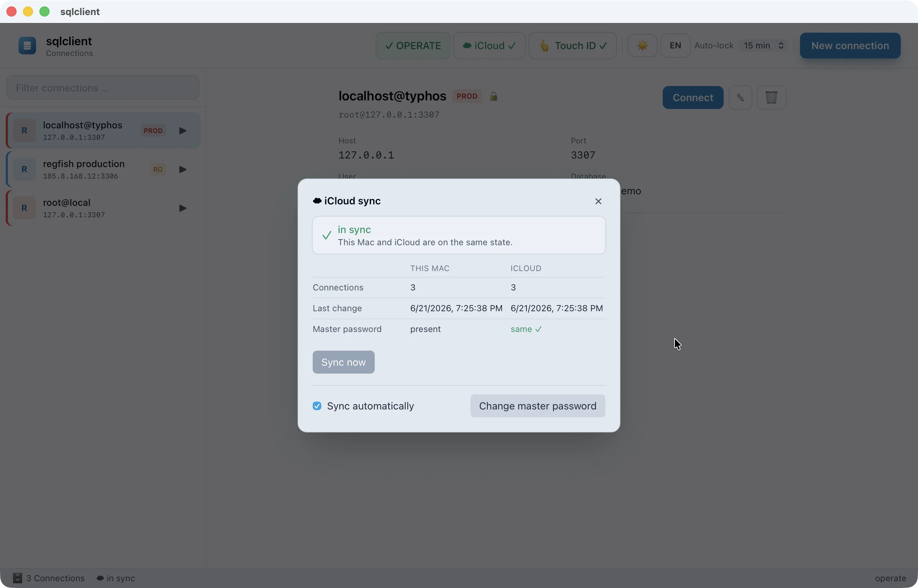Select the localhost@typhos connection
This screenshot has width=918, height=588.
103,131
